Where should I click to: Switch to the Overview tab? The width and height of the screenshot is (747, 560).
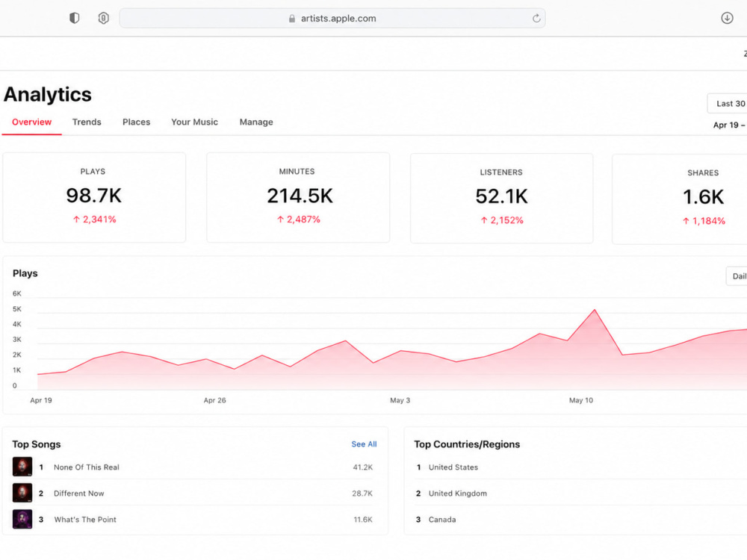coord(32,122)
